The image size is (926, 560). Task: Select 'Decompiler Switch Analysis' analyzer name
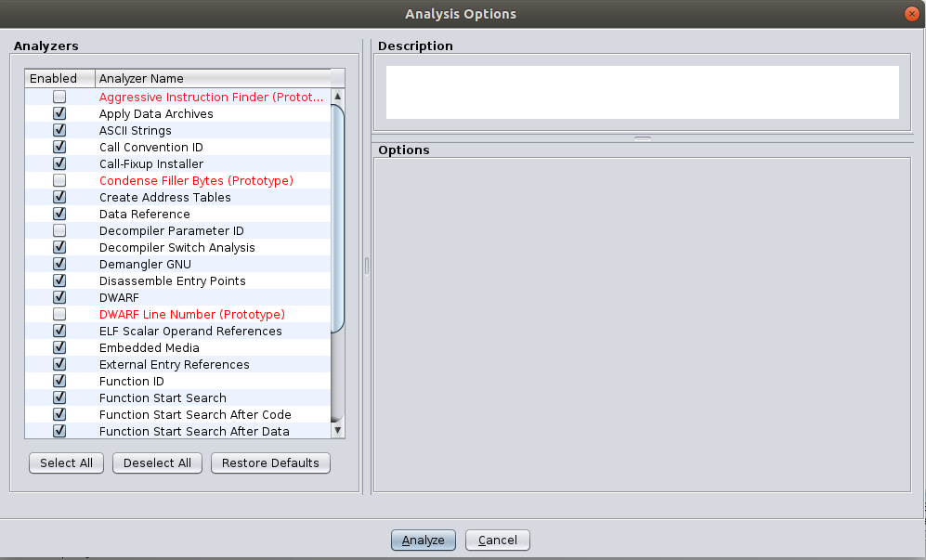(x=177, y=248)
